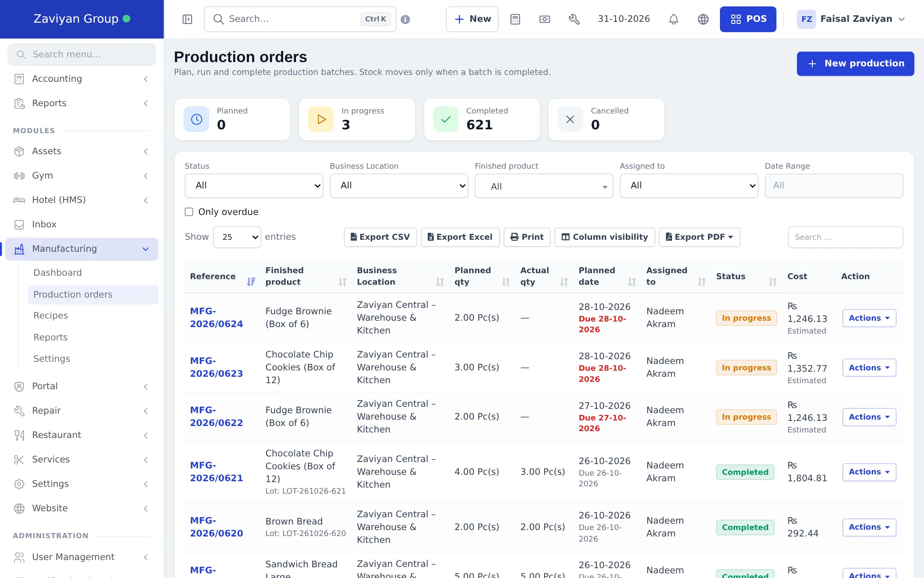
Task: Focus the global Search field
Action: (300, 19)
